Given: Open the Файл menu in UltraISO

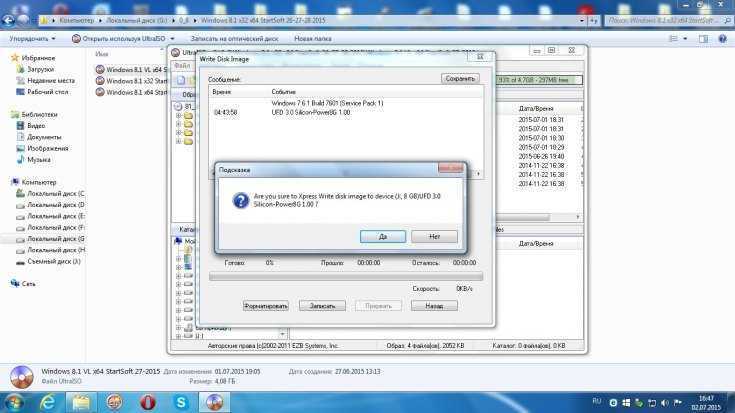Looking at the screenshot, I should point(182,66).
